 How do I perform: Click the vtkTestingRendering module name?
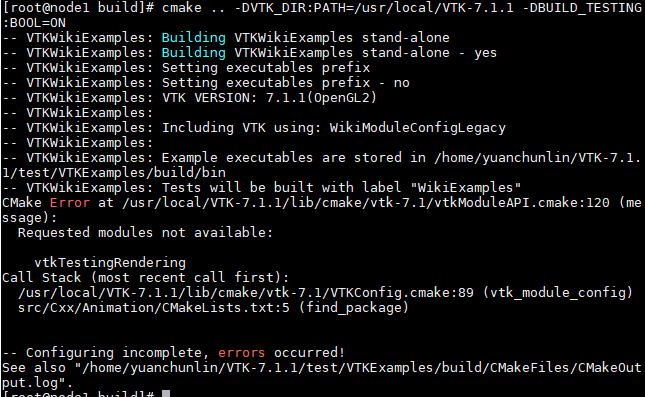click(110, 262)
